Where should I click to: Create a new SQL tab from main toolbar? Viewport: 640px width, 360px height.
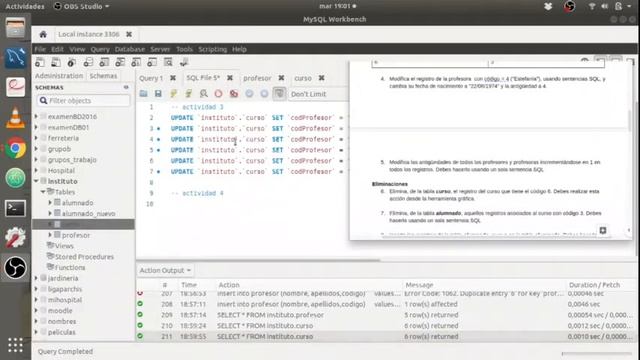coord(40,62)
